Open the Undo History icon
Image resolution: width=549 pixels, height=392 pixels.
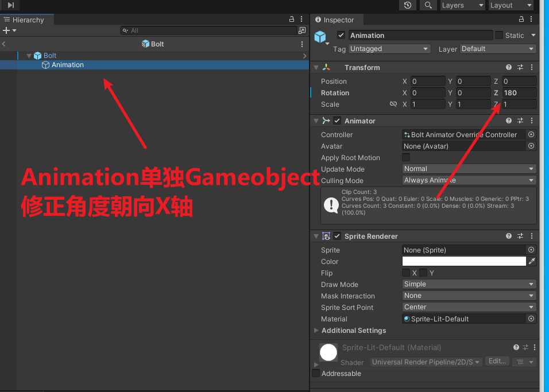pyautogui.click(x=408, y=5)
